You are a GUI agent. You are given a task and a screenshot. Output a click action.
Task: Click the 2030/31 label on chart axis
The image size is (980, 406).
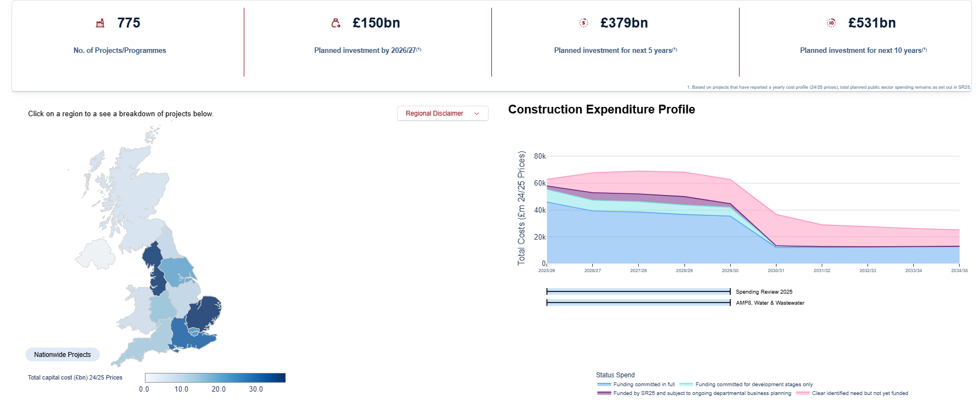click(776, 270)
